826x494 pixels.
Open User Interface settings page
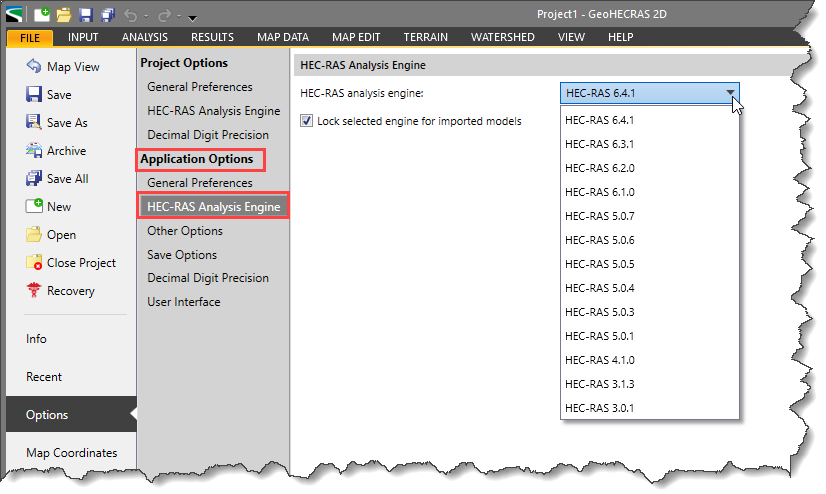pyautogui.click(x=184, y=302)
